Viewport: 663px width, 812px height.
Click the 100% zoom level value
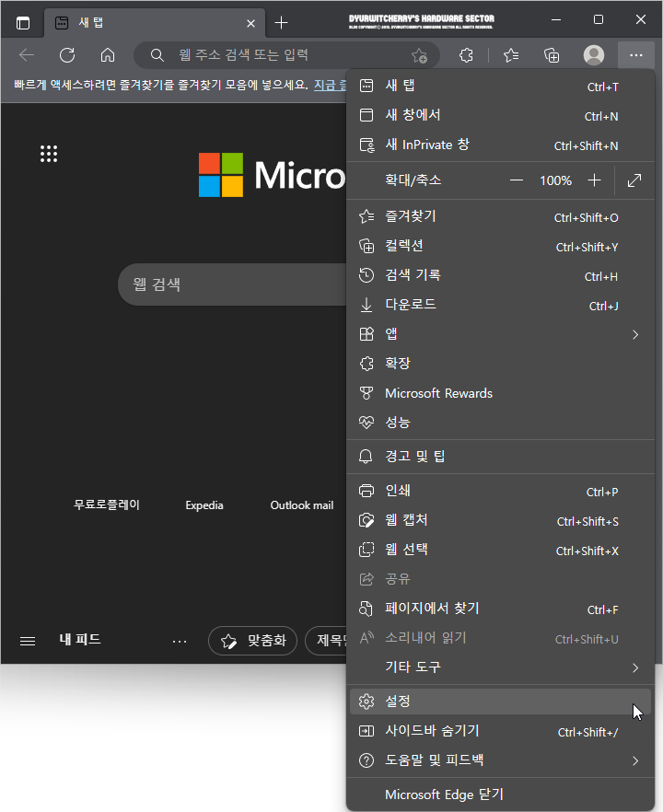point(555,180)
